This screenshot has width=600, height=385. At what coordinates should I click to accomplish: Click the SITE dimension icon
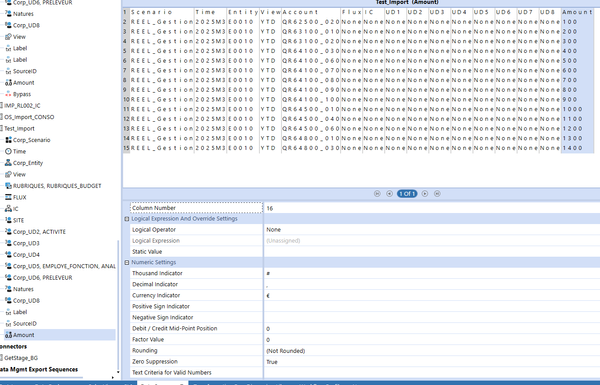click(8, 220)
